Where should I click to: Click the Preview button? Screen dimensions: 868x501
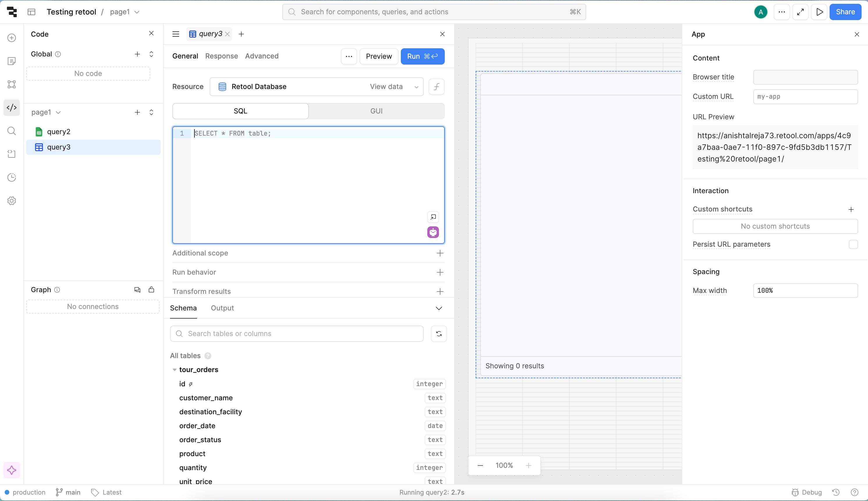[x=379, y=56]
